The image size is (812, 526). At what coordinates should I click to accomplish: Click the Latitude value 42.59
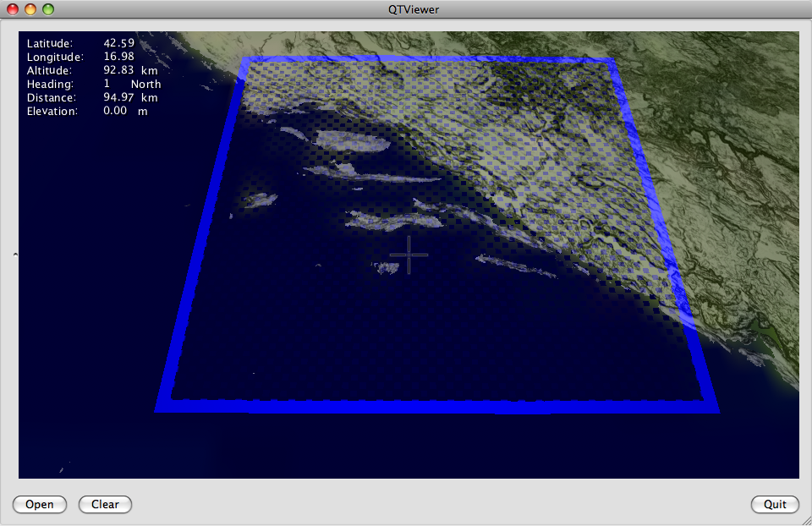pyautogui.click(x=118, y=43)
